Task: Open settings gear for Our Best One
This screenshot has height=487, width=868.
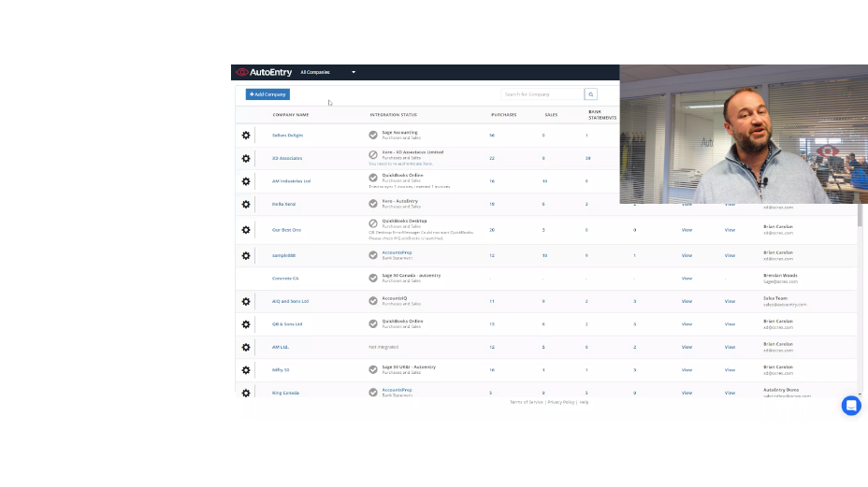Action: (x=246, y=230)
